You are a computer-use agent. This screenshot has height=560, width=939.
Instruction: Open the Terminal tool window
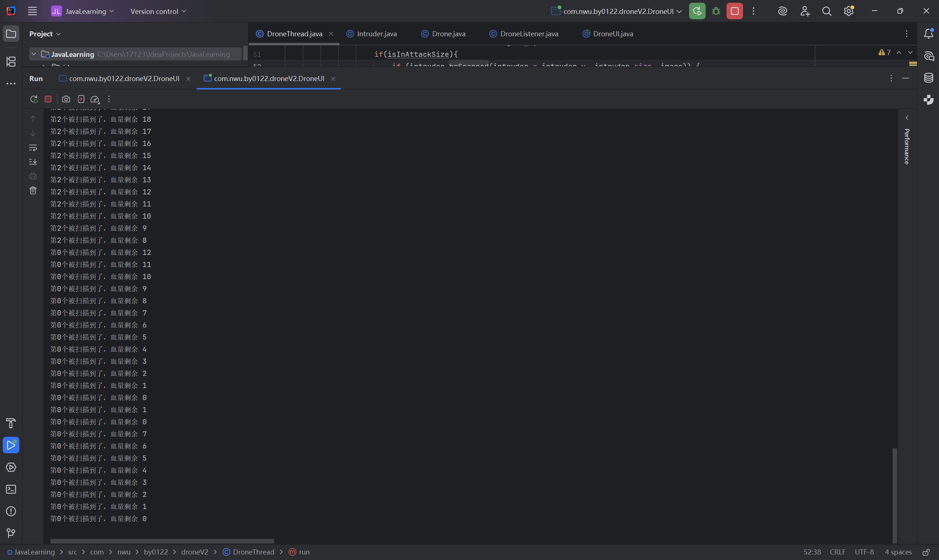pos(11,490)
